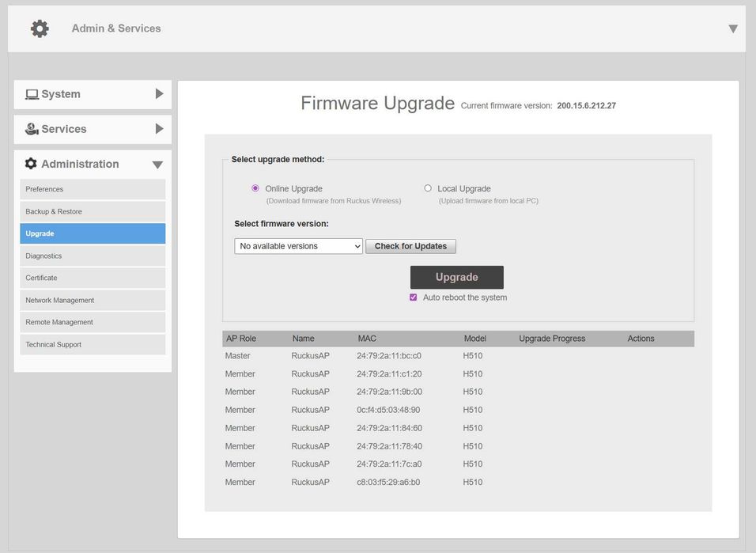This screenshot has width=756, height=553.
Task: Toggle Auto reboot the system checkbox
Action: tap(414, 297)
